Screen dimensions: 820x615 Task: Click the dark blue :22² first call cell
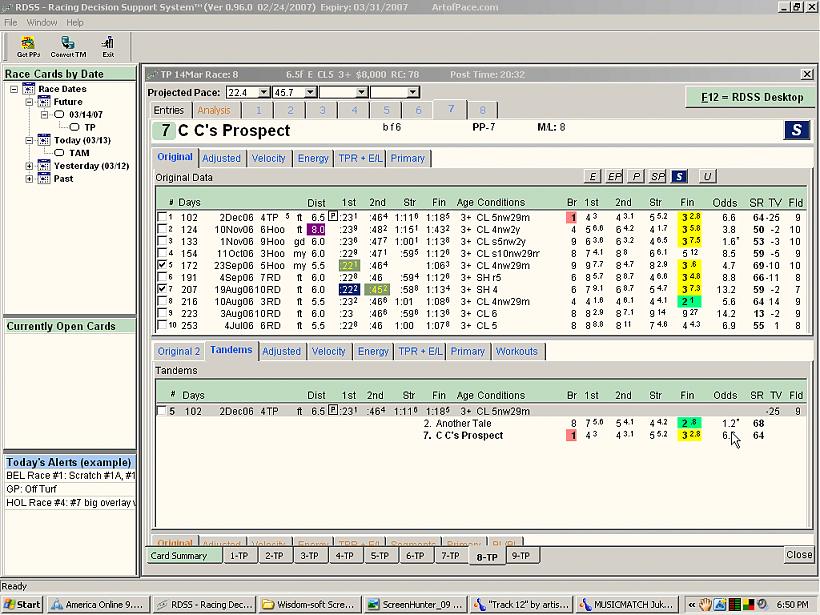point(349,289)
